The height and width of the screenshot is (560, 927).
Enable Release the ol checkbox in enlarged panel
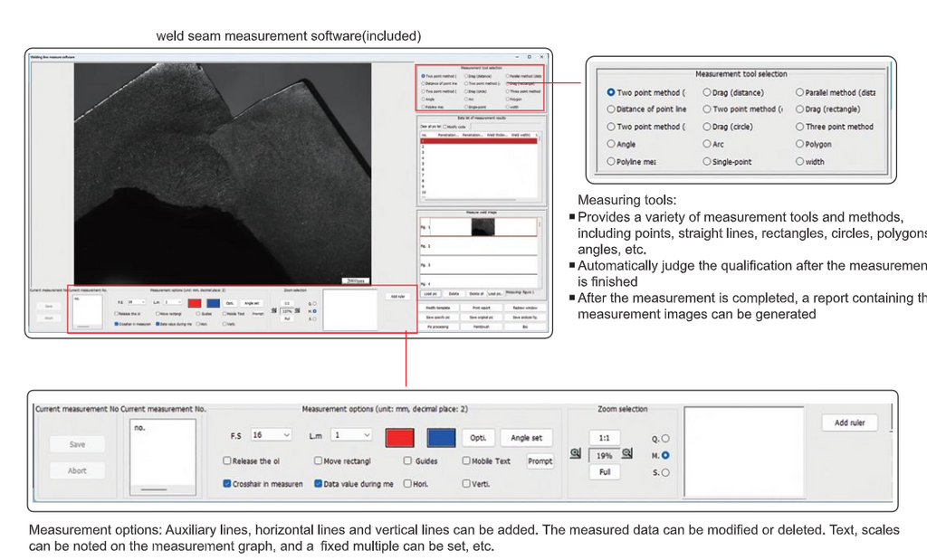click(227, 460)
